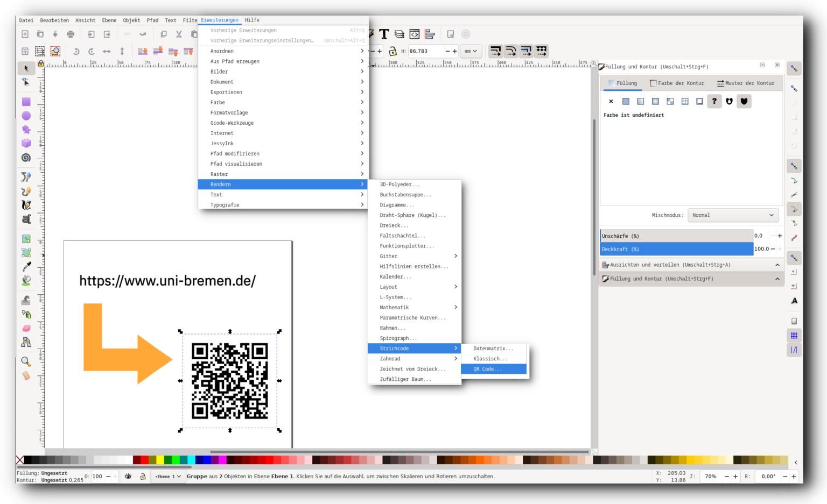Select the arrow selection tool
This screenshot has width=827, height=504.
(x=26, y=68)
